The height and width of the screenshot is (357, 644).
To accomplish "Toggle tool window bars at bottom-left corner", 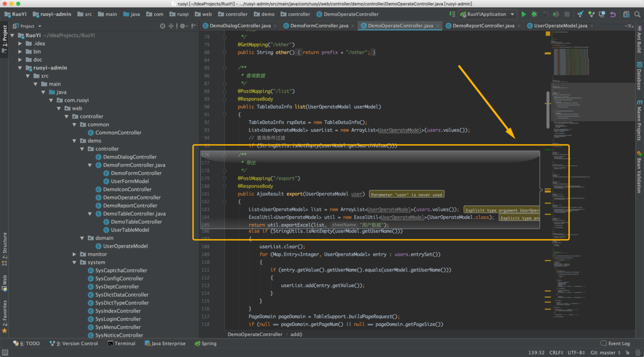I will click(x=5, y=352).
